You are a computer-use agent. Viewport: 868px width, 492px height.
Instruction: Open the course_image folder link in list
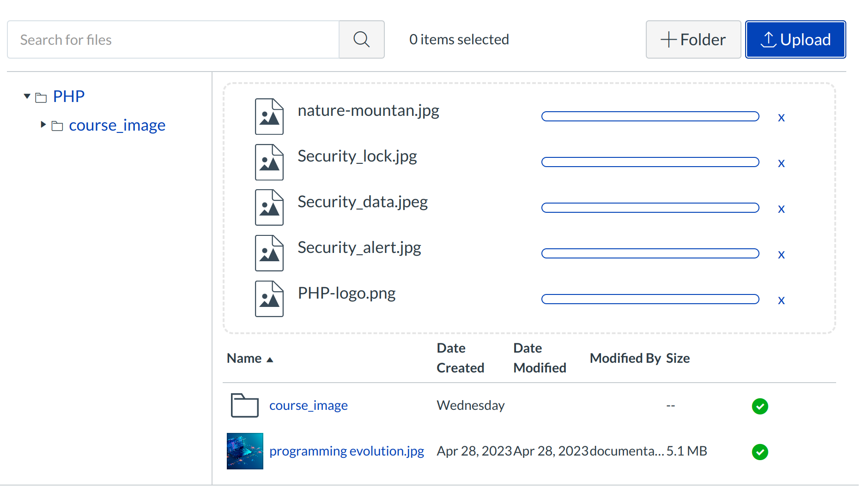tap(308, 406)
